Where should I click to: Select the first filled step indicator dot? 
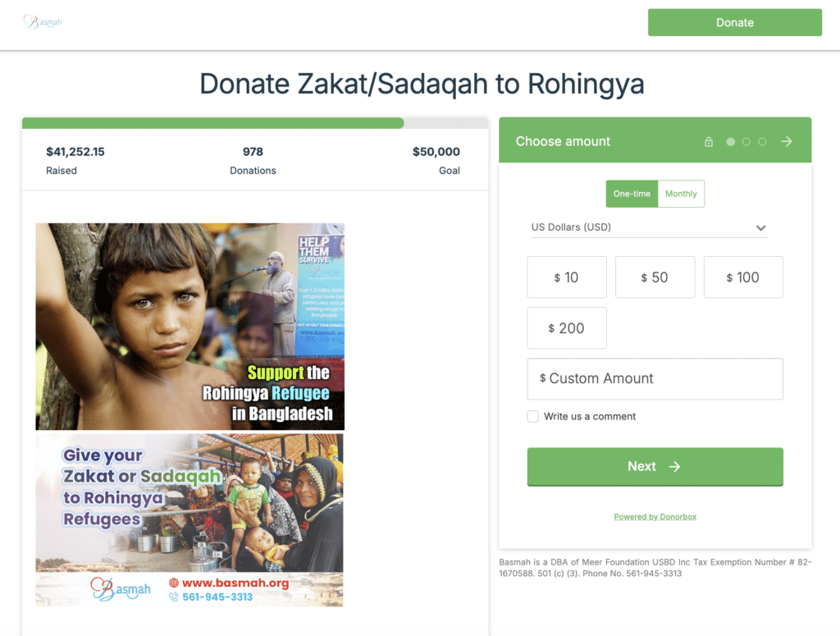pos(730,141)
